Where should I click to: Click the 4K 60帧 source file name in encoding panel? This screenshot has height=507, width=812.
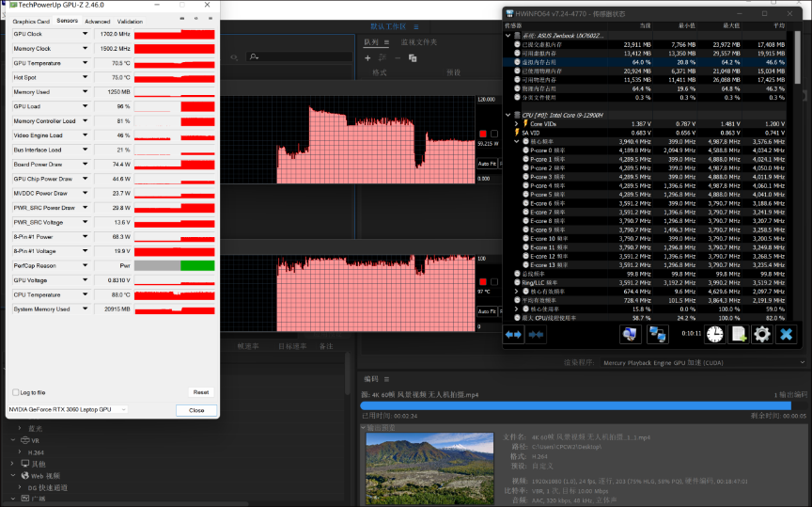click(423, 395)
